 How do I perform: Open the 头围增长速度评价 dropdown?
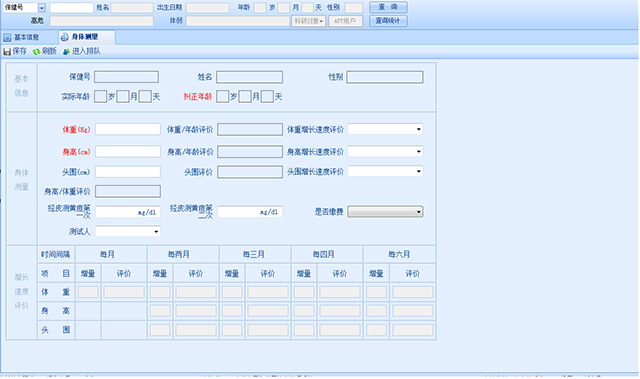coord(385,171)
